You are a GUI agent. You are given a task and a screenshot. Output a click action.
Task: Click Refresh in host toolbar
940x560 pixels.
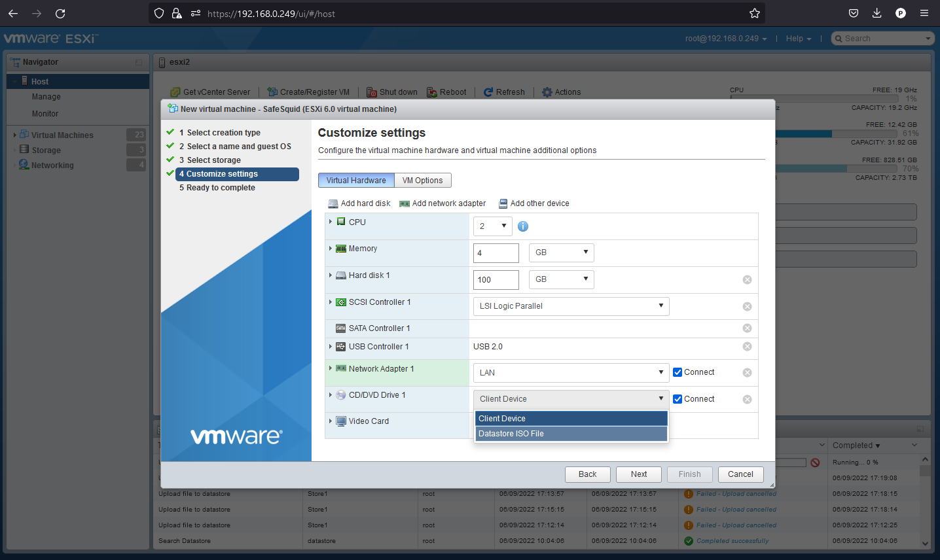(x=504, y=92)
